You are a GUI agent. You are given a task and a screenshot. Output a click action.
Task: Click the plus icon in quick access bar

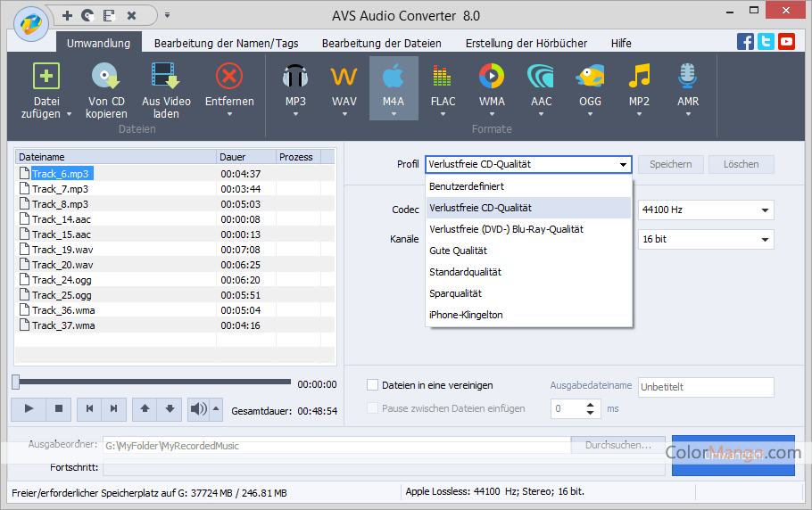point(67,15)
